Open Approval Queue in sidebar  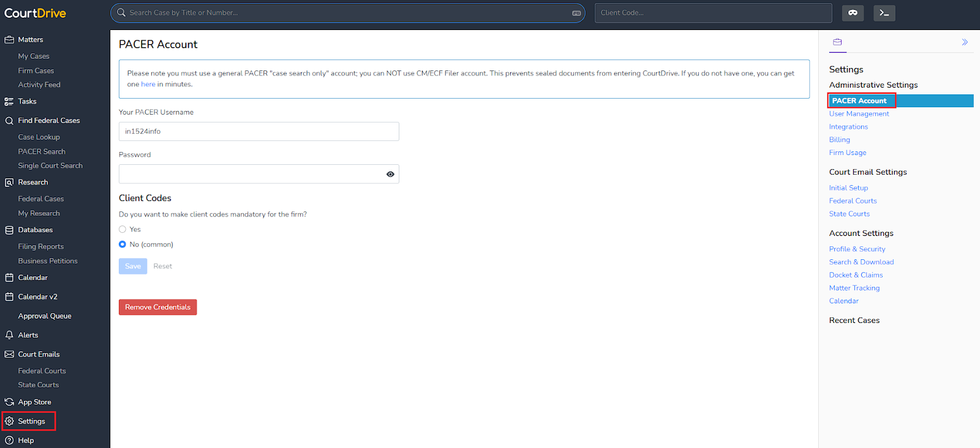coord(45,316)
